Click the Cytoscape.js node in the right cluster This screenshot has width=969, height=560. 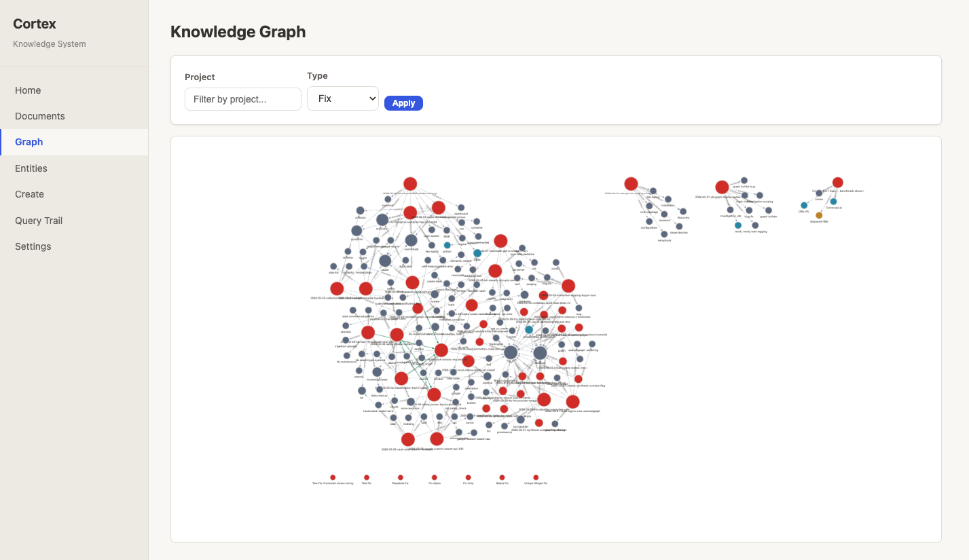click(834, 202)
